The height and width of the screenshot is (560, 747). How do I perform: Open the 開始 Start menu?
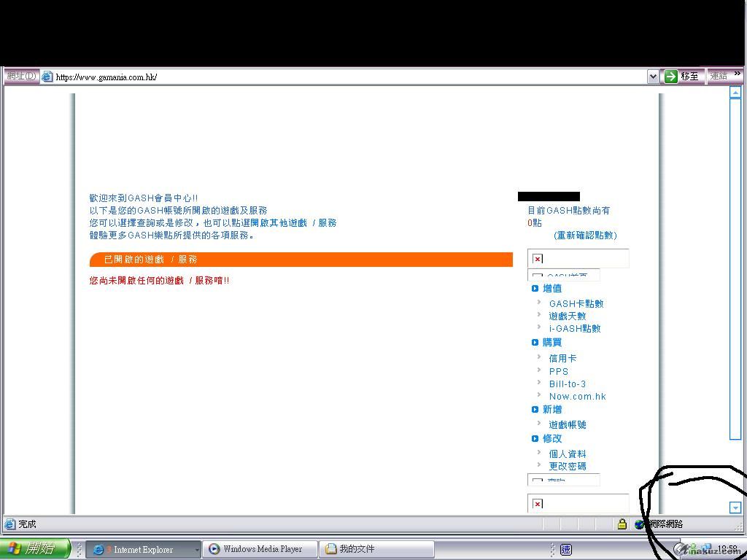click(x=35, y=548)
